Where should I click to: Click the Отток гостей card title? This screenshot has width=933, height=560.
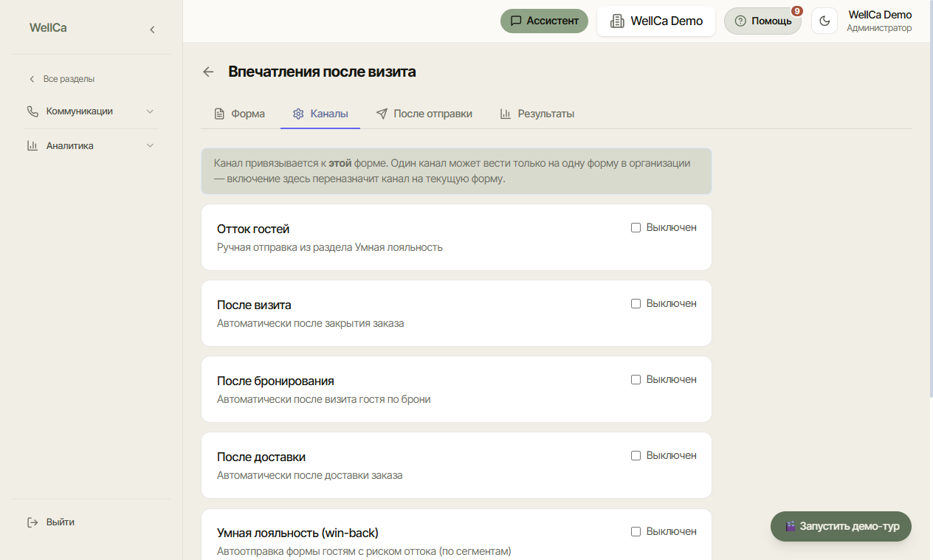[253, 229]
